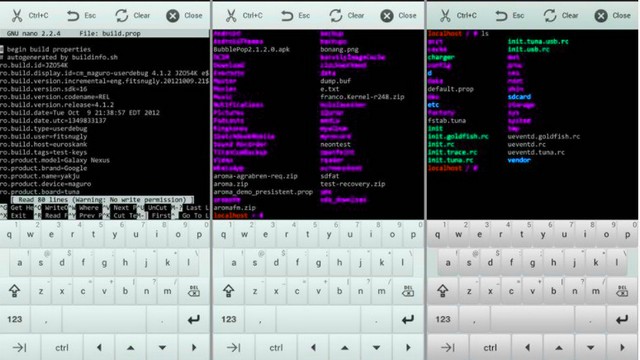Tap the down arrow key on left keyboard
640x360 pixels.
click(162, 348)
